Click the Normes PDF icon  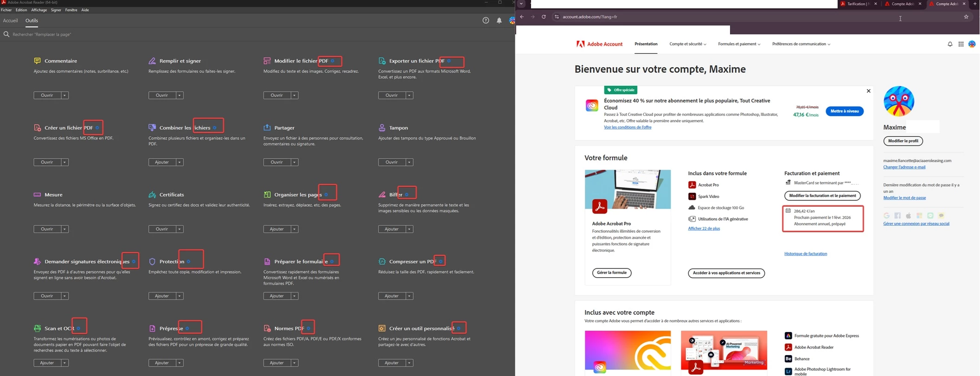click(267, 328)
